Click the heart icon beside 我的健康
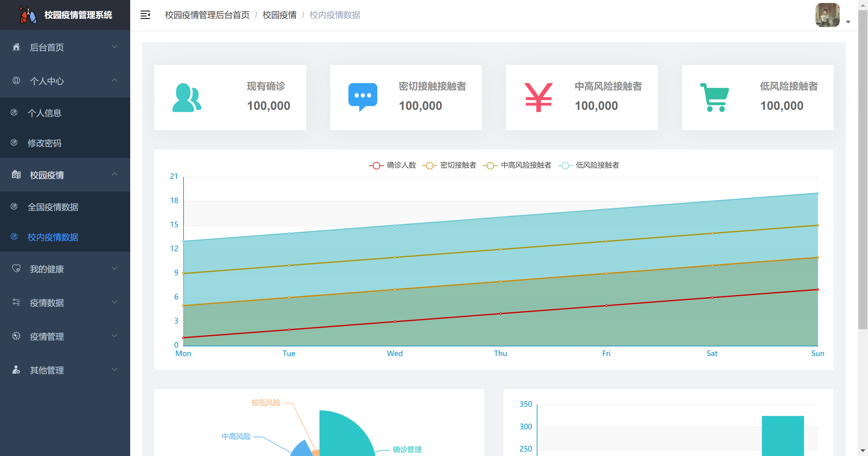868x456 pixels. [16, 268]
